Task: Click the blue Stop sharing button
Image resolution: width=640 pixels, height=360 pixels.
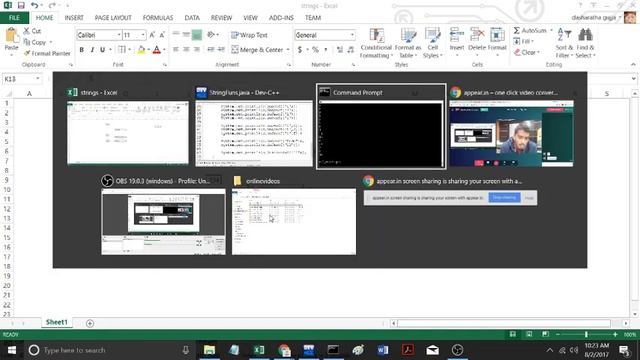Action: 504,198
